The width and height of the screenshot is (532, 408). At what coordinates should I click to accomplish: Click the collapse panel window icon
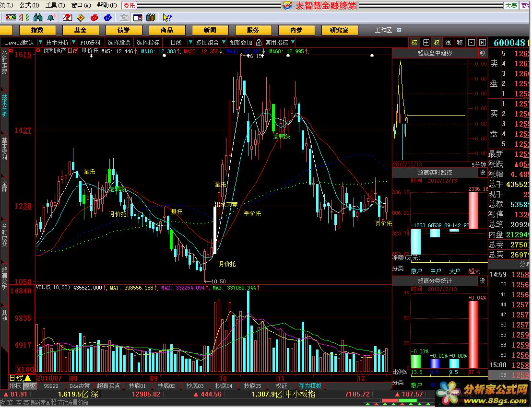[x=471, y=42]
